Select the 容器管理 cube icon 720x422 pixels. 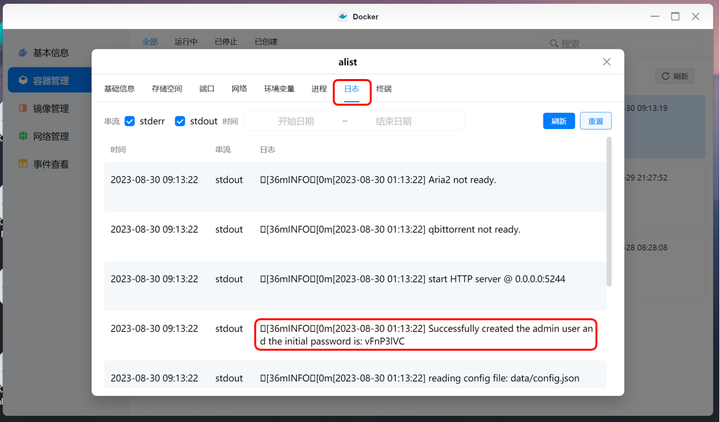click(x=23, y=80)
